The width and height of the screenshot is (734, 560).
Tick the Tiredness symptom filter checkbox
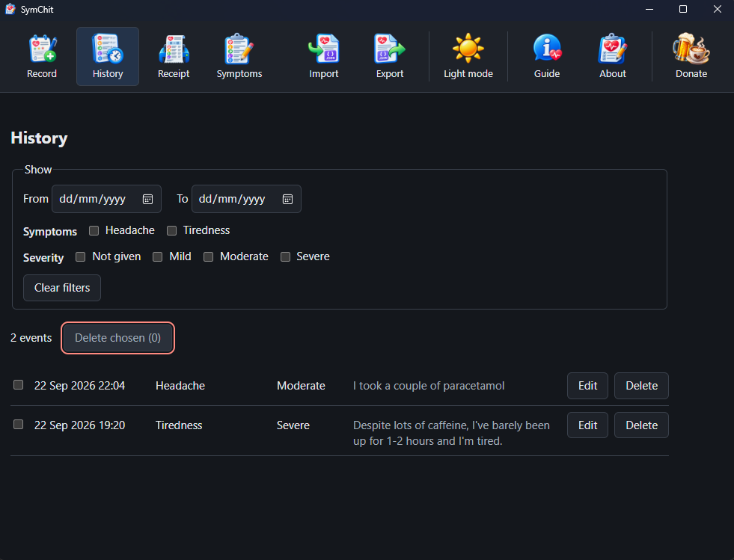[x=172, y=230]
